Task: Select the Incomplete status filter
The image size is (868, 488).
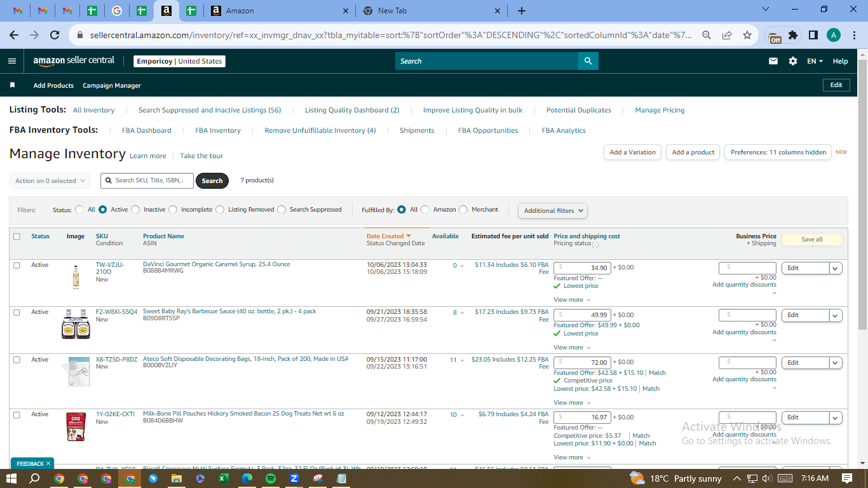Action: pyautogui.click(x=173, y=210)
